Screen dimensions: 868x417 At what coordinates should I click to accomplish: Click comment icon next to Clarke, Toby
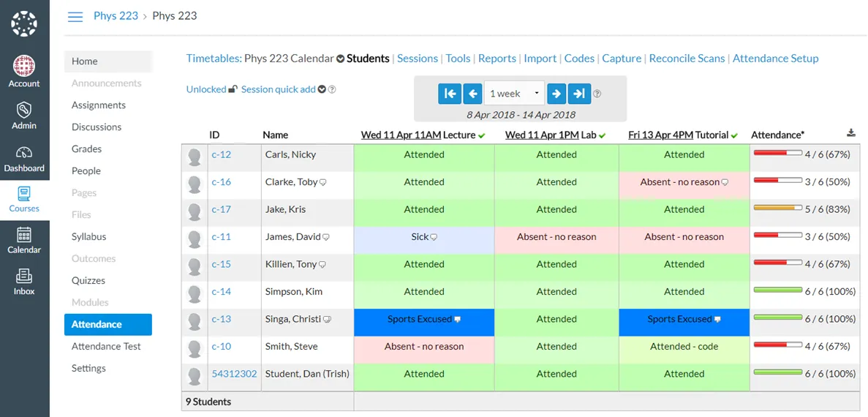(323, 183)
